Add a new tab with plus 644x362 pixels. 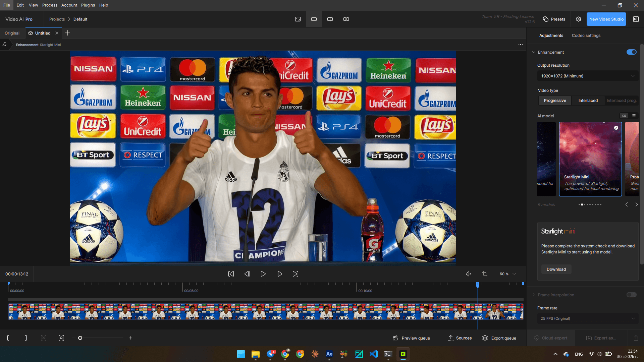[x=67, y=33]
